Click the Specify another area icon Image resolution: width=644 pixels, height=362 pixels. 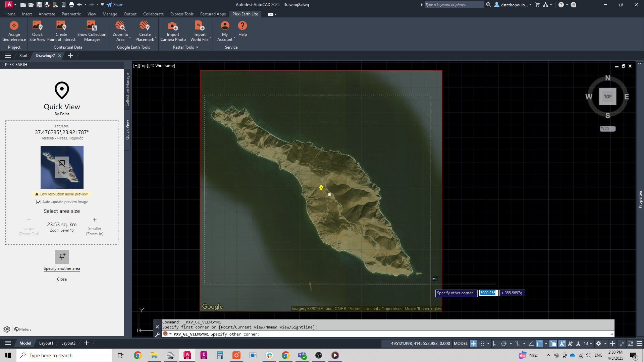click(x=62, y=257)
